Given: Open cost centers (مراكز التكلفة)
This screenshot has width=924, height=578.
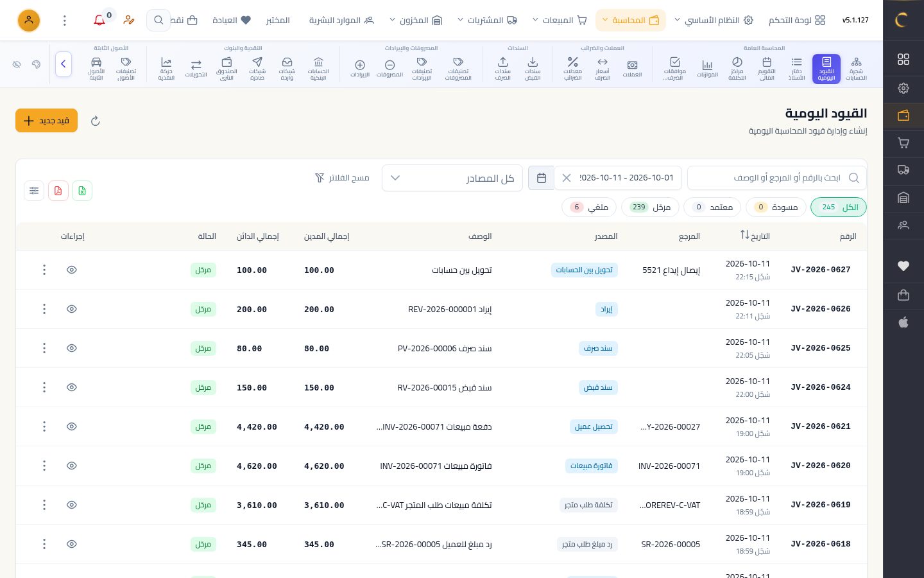Looking at the screenshot, I should (x=737, y=69).
